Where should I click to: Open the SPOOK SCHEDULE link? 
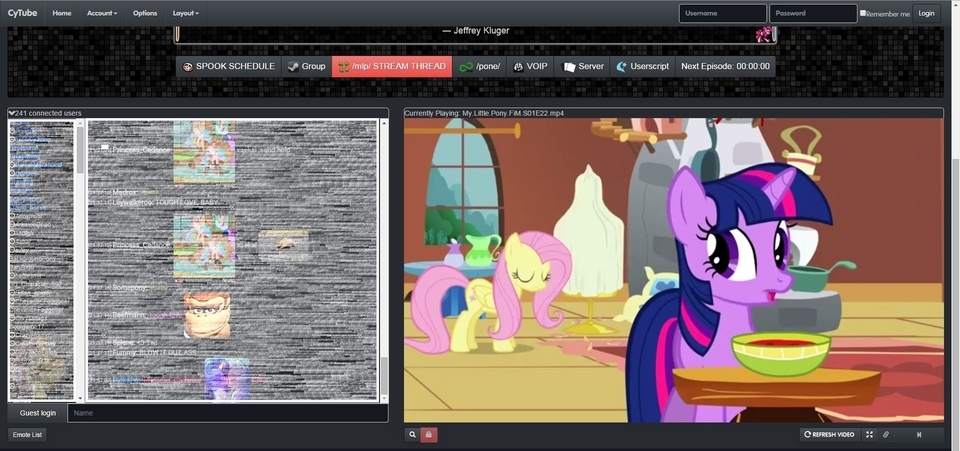[x=229, y=67]
